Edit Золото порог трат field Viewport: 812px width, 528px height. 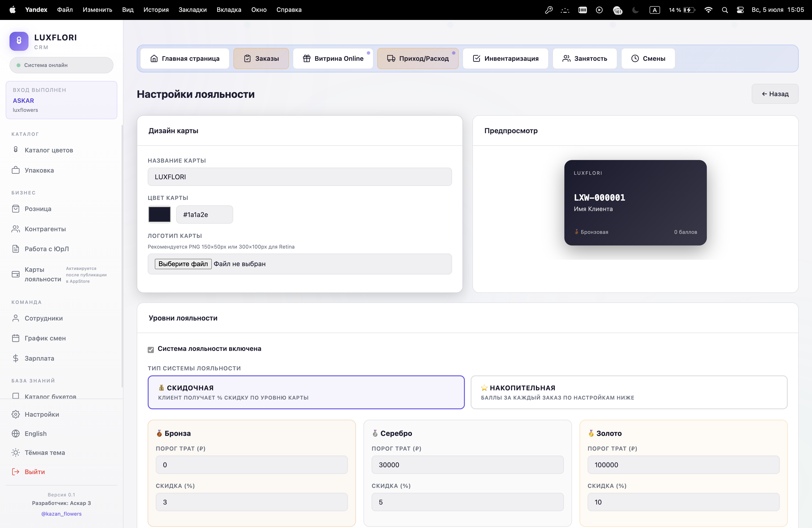point(683,465)
